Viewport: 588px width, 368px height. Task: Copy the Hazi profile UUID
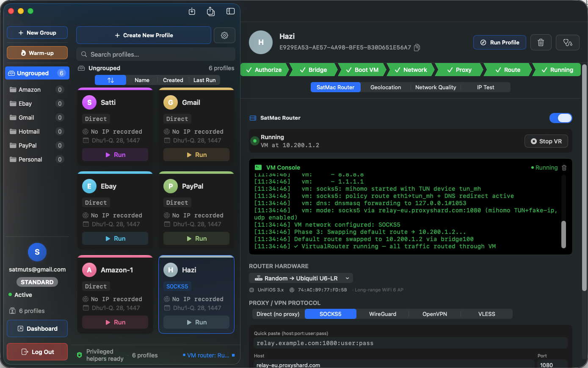click(x=417, y=47)
